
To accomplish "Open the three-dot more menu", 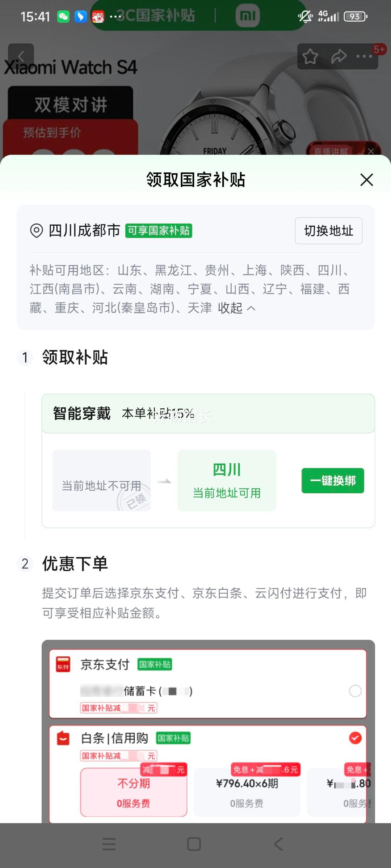I will (364, 56).
